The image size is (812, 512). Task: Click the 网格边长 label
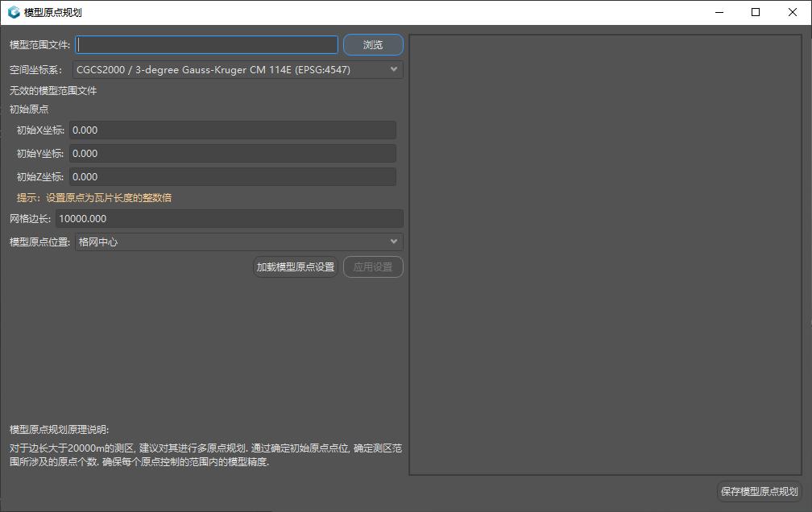pos(30,219)
